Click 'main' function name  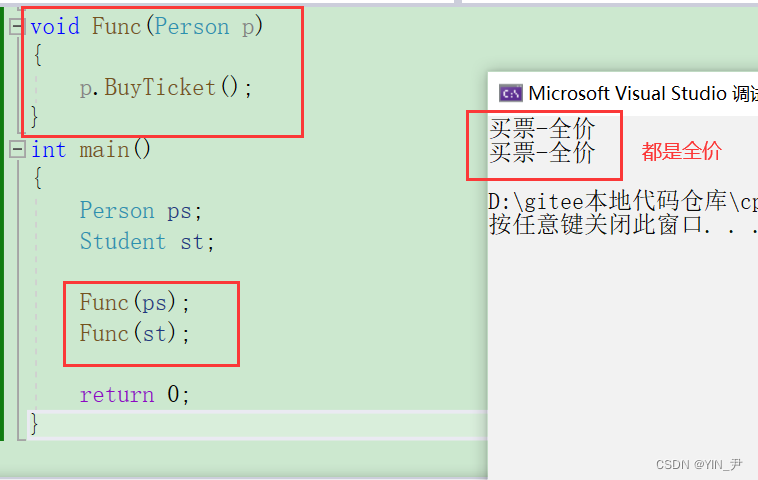click(104, 150)
